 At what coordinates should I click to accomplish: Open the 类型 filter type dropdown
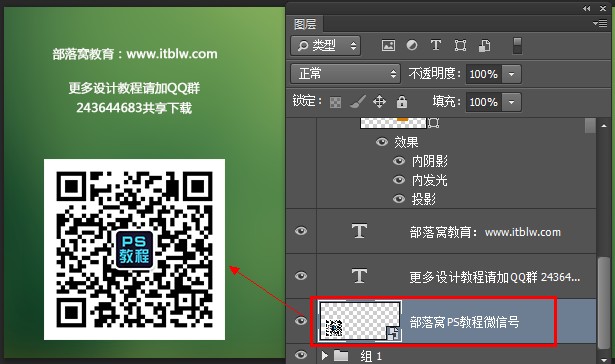coord(326,46)
